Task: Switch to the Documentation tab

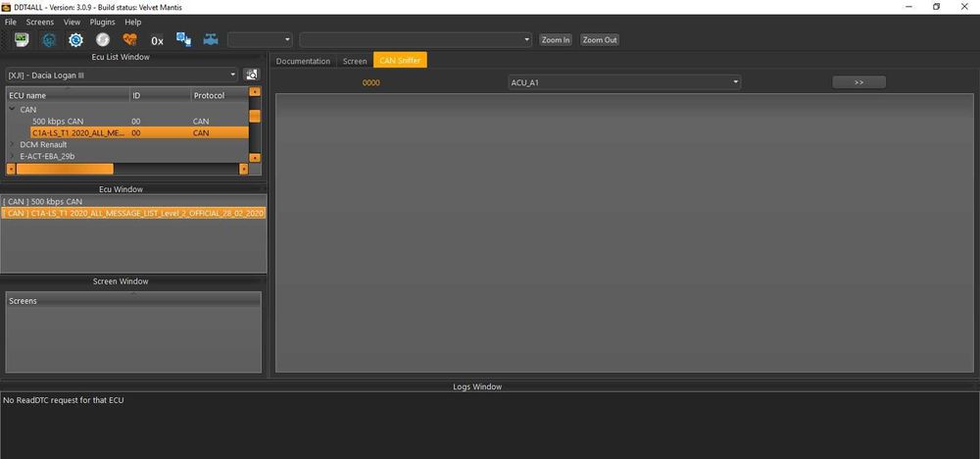Action: tap(303, 61)
